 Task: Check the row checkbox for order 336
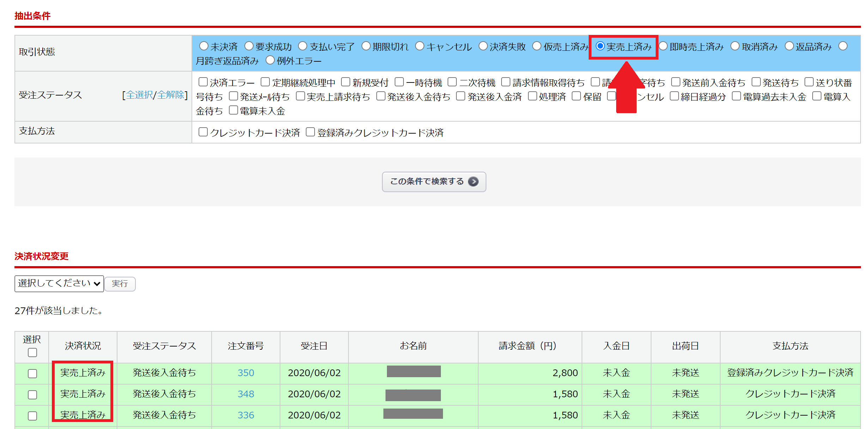[32, 416]
